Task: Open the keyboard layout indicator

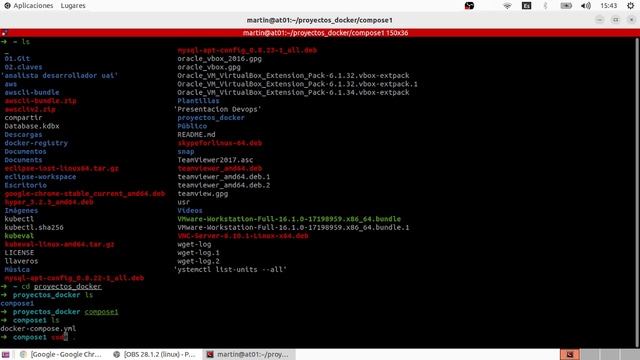Action: 527,6
